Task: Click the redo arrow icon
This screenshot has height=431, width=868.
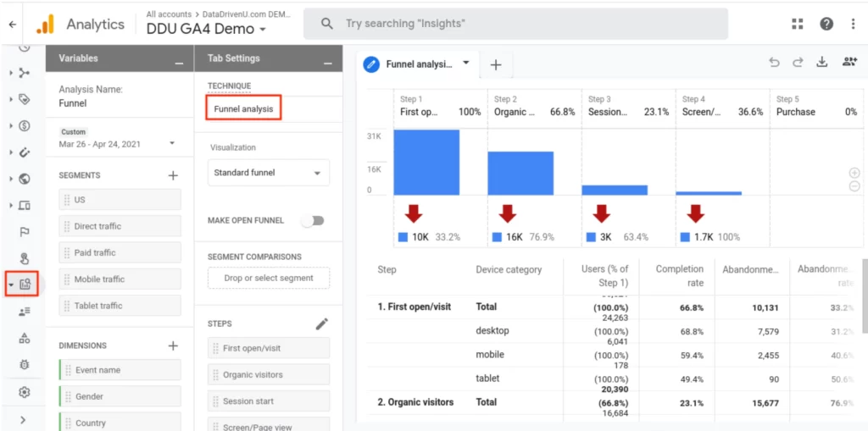Action: [x=798, y=63]
